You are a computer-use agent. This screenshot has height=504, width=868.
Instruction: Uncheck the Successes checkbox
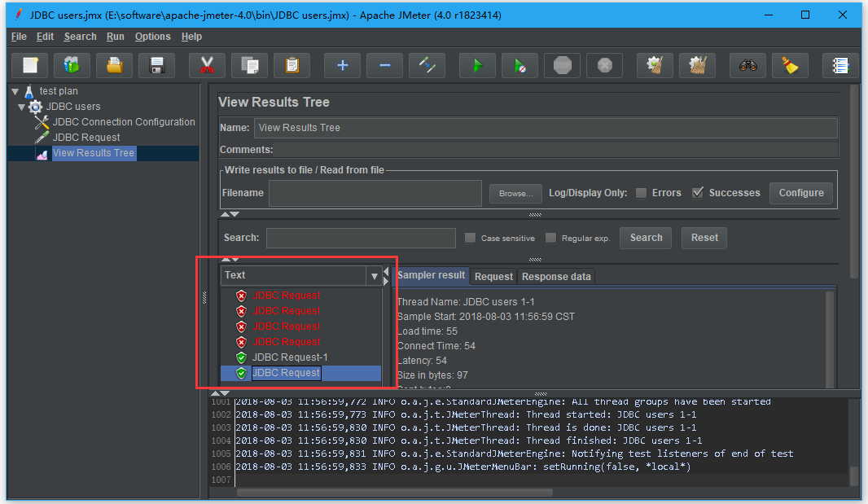[x=697, y=193]
